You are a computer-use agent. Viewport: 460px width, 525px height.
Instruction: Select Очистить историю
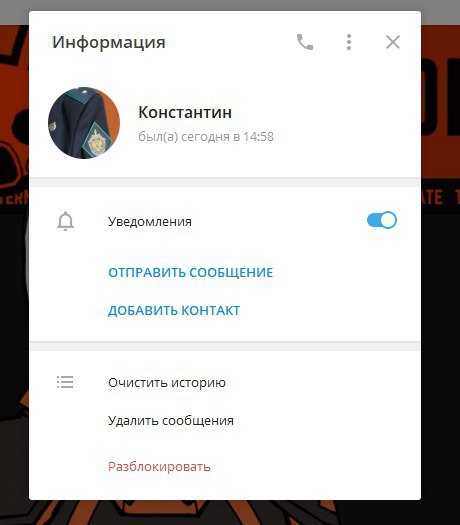pyautogui.click(x=167, y=383)
